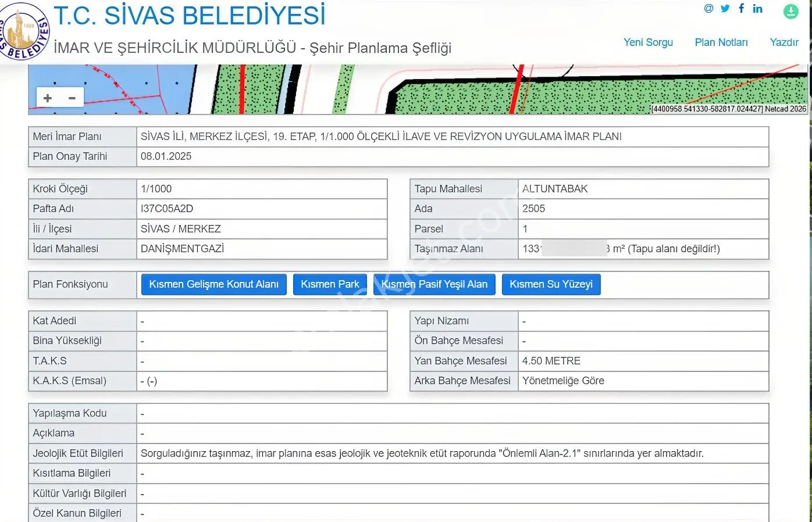Click the Kültür Varlığı Bilgileri label
This screenshot has width=812, height=522.
[x=80, y=494]
